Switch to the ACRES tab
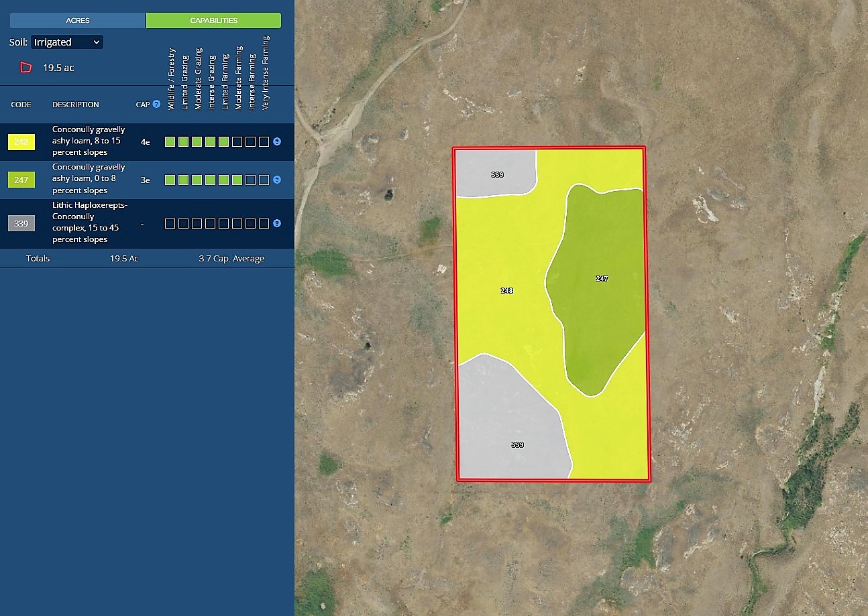 pyautogui.click(x=78, y=20)
